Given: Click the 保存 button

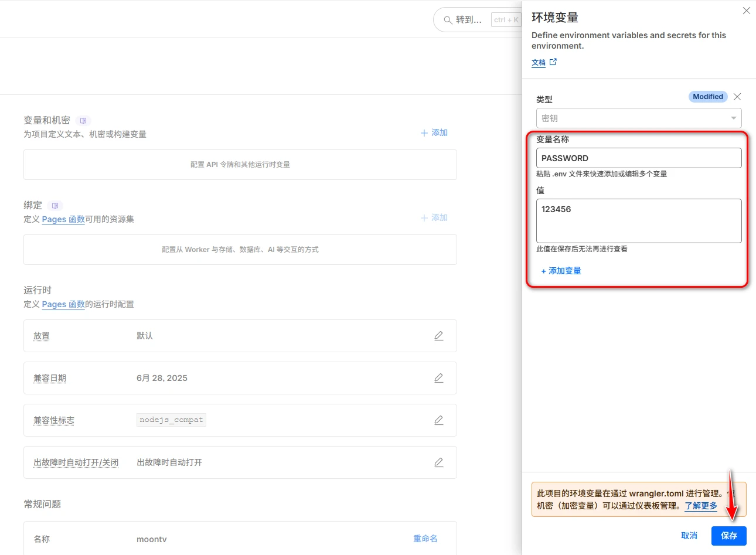Looking at the screenshot, I should click(x=728, y=536).
